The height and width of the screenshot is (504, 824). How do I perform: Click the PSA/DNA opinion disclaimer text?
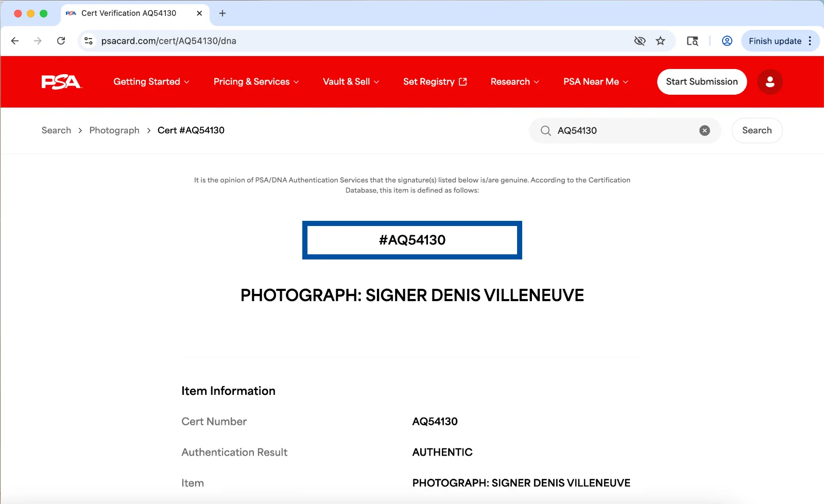[412, 185]
